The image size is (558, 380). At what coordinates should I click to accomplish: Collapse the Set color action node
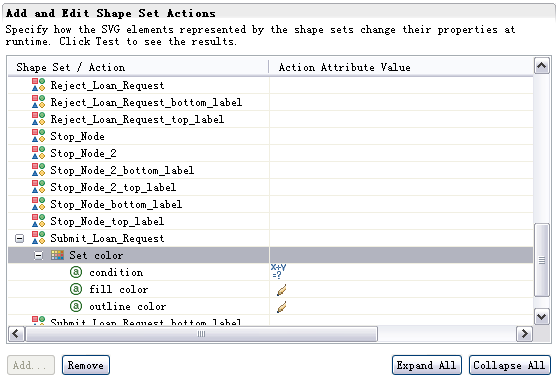[x=38, y=255]
